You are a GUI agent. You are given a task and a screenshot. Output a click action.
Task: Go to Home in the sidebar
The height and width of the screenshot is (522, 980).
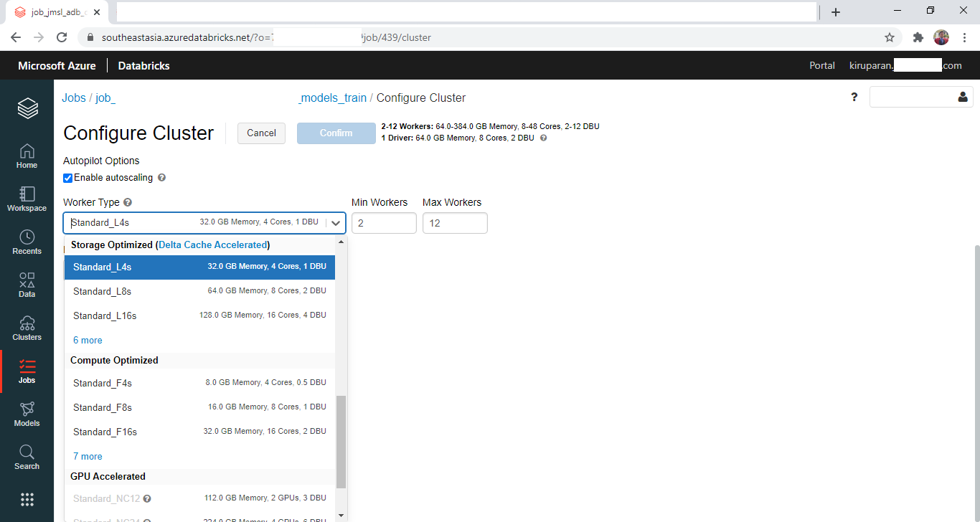coord(27,156)
